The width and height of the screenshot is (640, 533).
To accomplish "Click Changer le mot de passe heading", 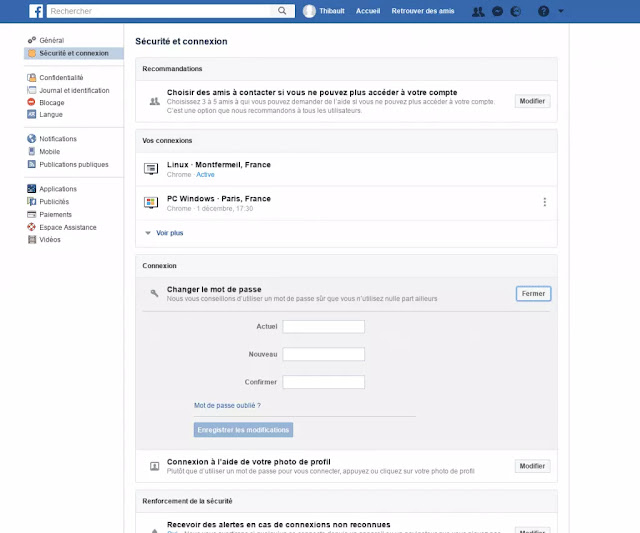I will (x=214, y=289).
